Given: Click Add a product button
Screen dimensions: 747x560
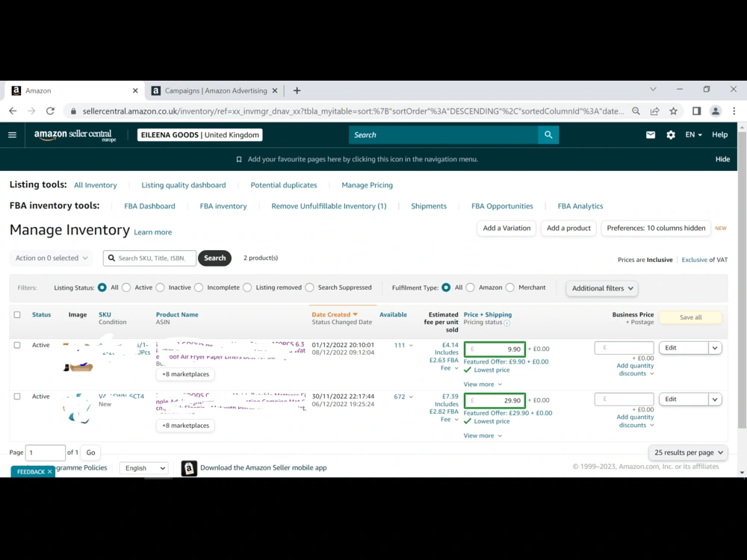Looking at the screenshot, I should coord(568,228).
